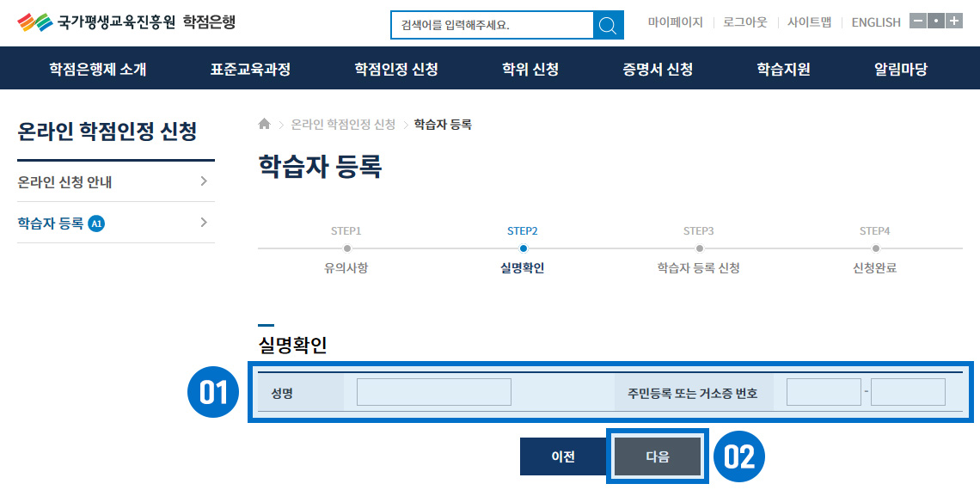The width and height of the screenshot is (980, 490).
Task: Click the 검색어 search input box
Action: point(492,25)
